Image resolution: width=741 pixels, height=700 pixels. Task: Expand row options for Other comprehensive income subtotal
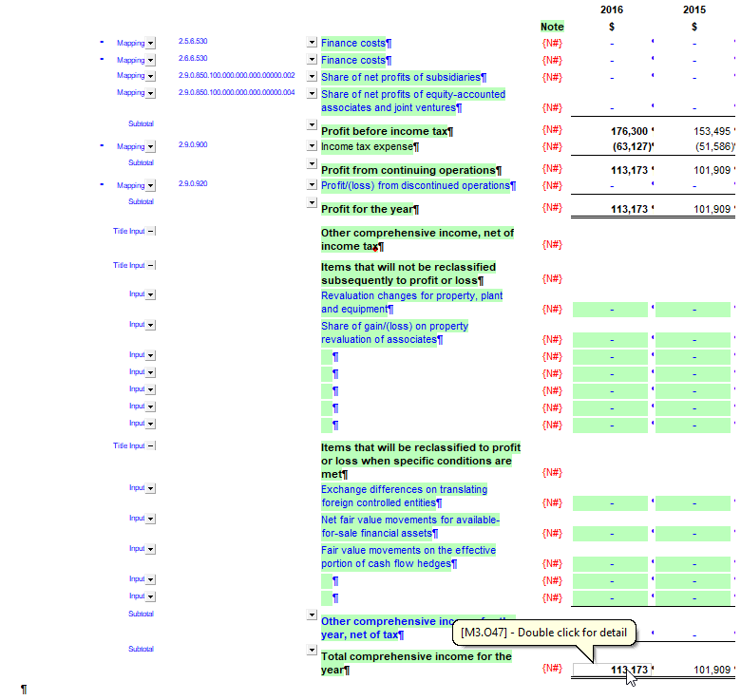(312, 615)
